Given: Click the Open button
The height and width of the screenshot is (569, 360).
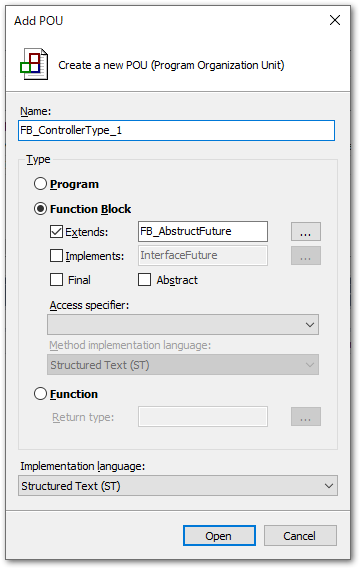Looking at the screenshot, I should [x=219, y=535].
